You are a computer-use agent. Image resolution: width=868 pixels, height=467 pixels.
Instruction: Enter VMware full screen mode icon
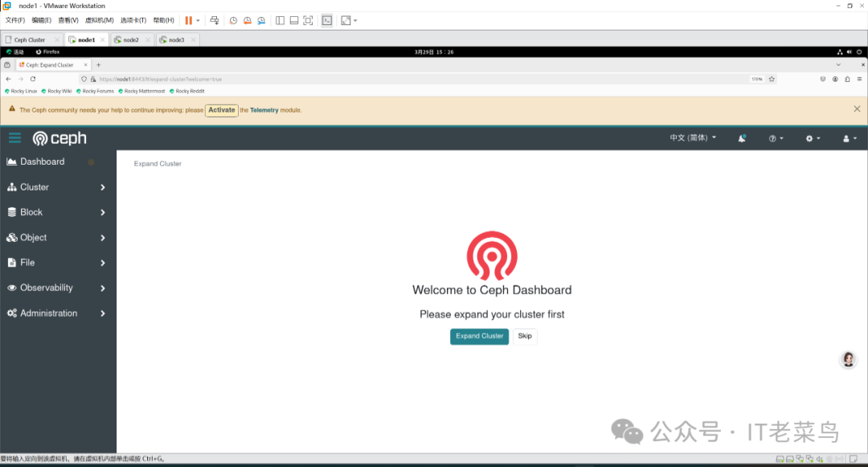point(309,20)
